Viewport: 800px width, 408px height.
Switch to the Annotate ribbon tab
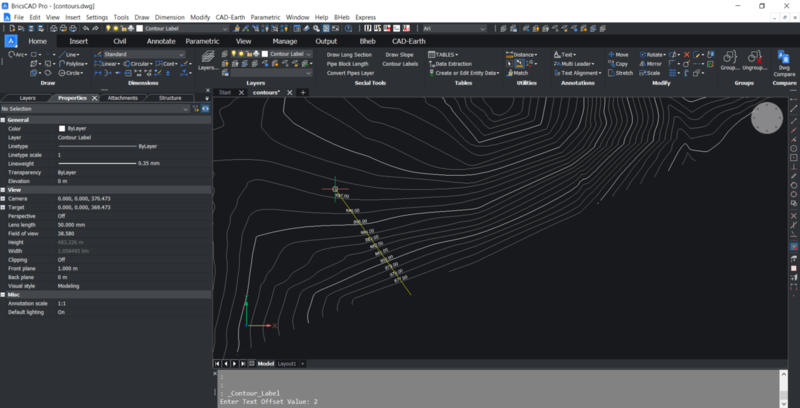point(160,41)
